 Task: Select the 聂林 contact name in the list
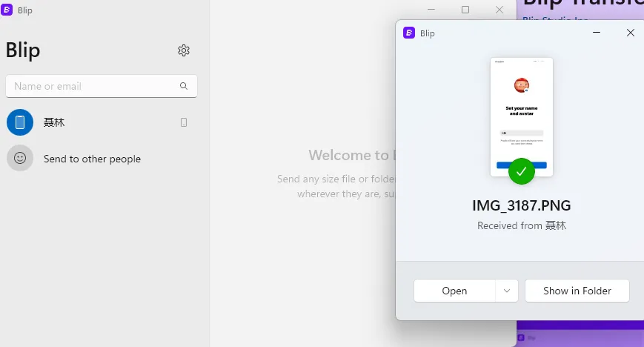54,122
